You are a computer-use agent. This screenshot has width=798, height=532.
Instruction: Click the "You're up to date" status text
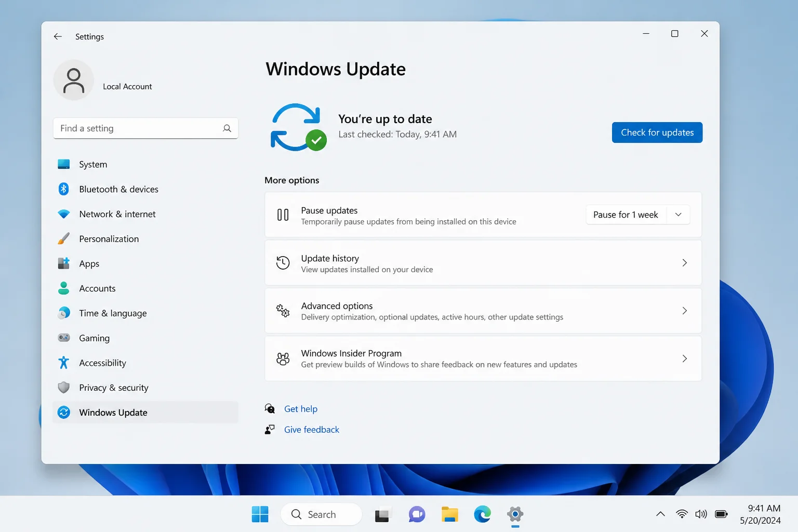(x=385, y=119)
